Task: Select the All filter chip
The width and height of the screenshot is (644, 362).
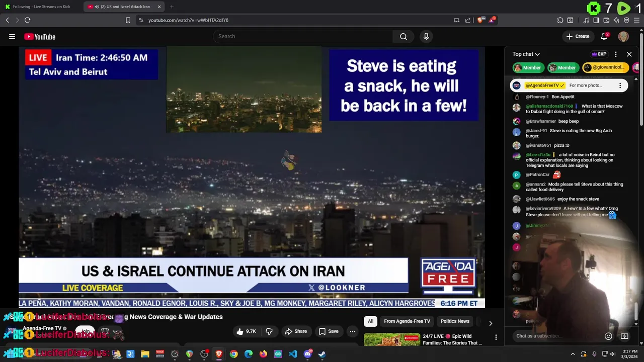Action: (x=371, y=321)
